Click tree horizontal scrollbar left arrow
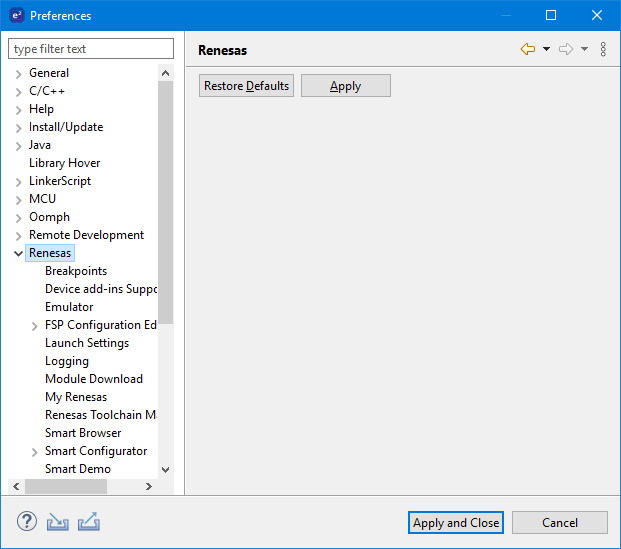The height and width of the screenshot is (549, 621). click(x=16, y=486)
